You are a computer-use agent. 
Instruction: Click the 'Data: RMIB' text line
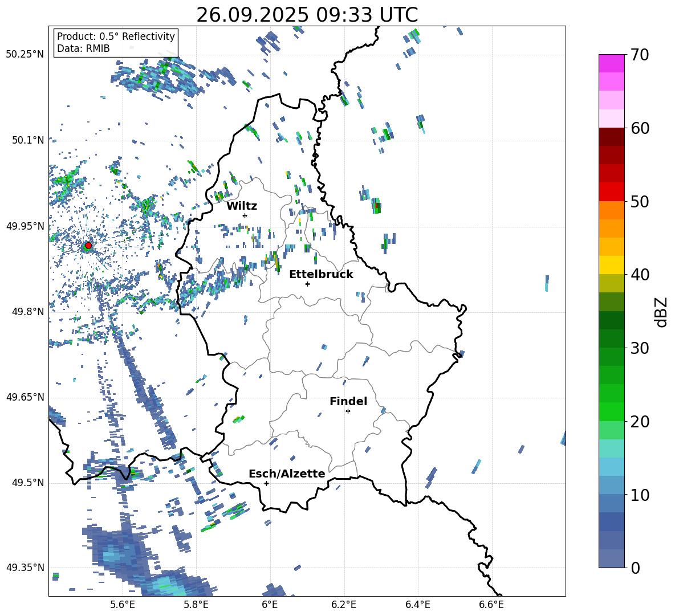[83, 48]
